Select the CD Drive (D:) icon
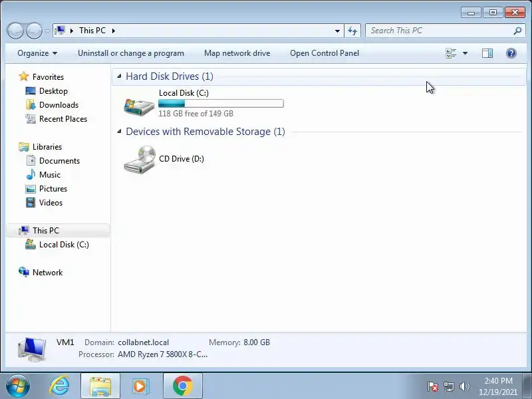The height and width of the screenshot is (399, 532). coord(140,159)
